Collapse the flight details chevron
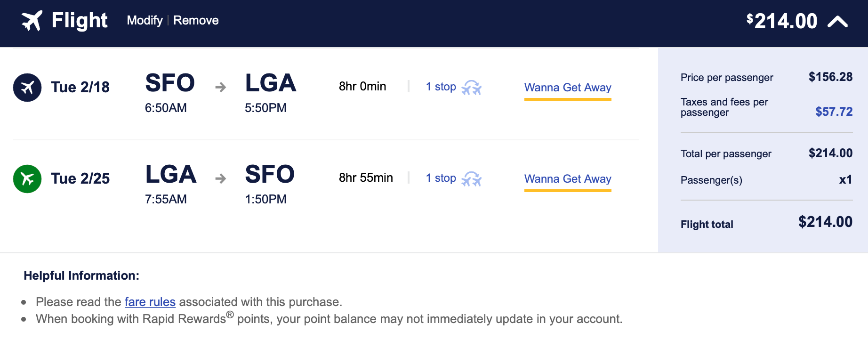 (837, 22)
